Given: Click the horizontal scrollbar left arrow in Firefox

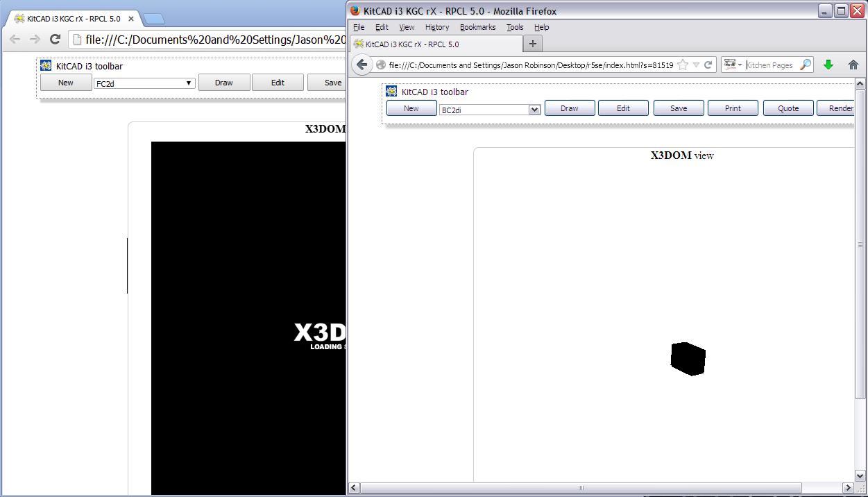Looking at the screenshot, I should tap(354, 488).
